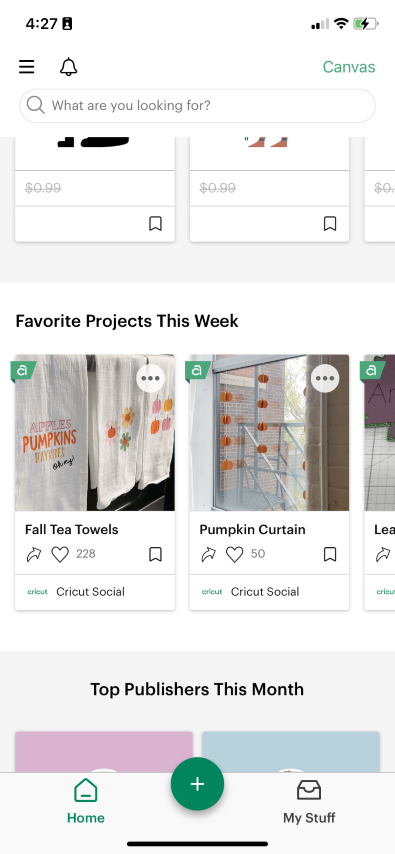The height and width of the screenshot is (854, 395).
Task: Bookmark the Fall Tea Towels project
Action: [155, 554]
